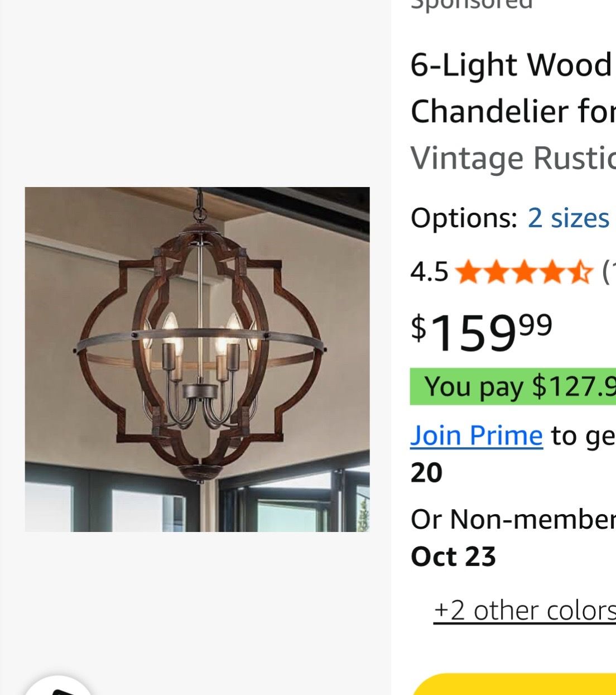Click the gray 'Vintage Rustic' subtitle text

(x=512, y=158)
